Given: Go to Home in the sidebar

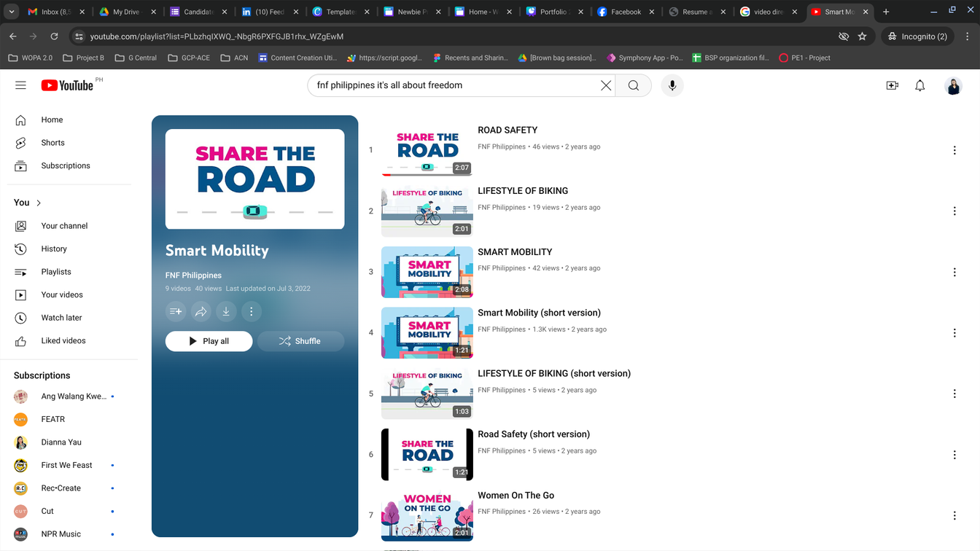Looking at the screenshot, I should [x=69, y=120].
